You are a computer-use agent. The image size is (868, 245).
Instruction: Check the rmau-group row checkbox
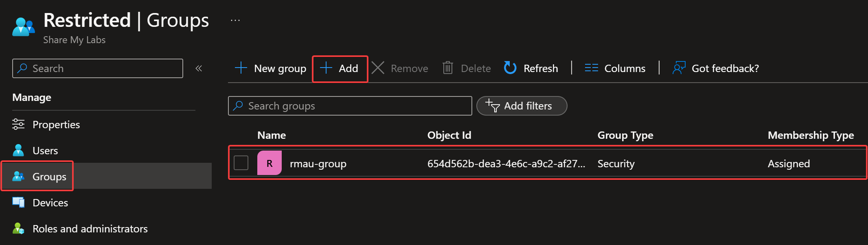pyautogui.click(x=241, y=163)
